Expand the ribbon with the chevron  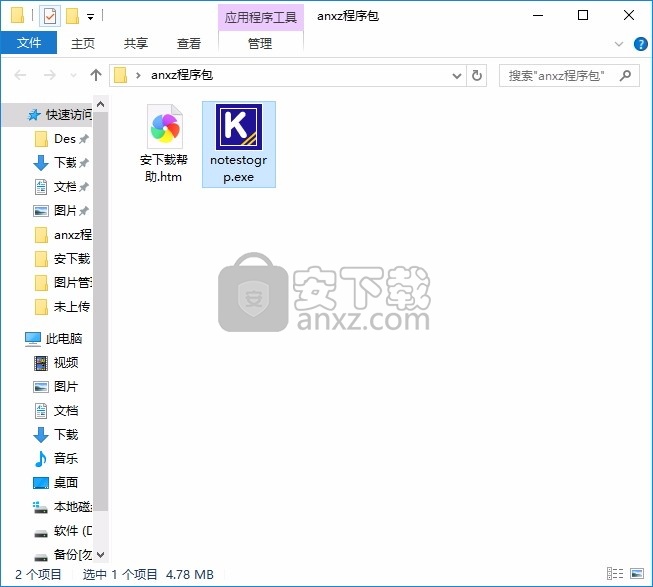619,44
